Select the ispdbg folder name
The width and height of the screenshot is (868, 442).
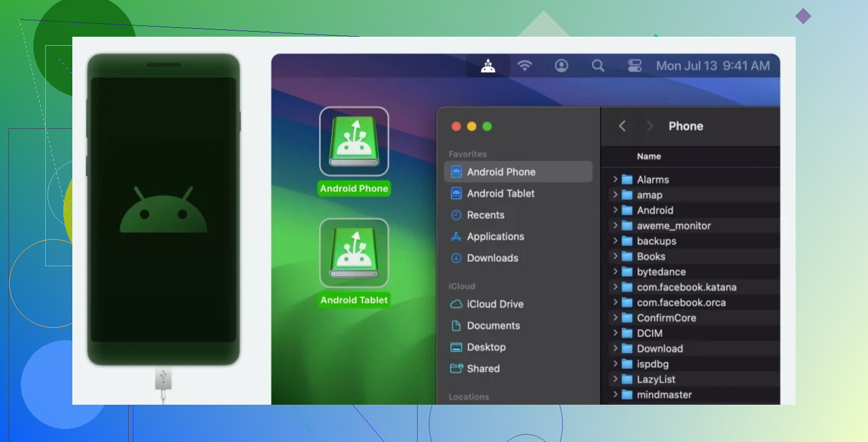pyautogui.click(x=653, y=364)
